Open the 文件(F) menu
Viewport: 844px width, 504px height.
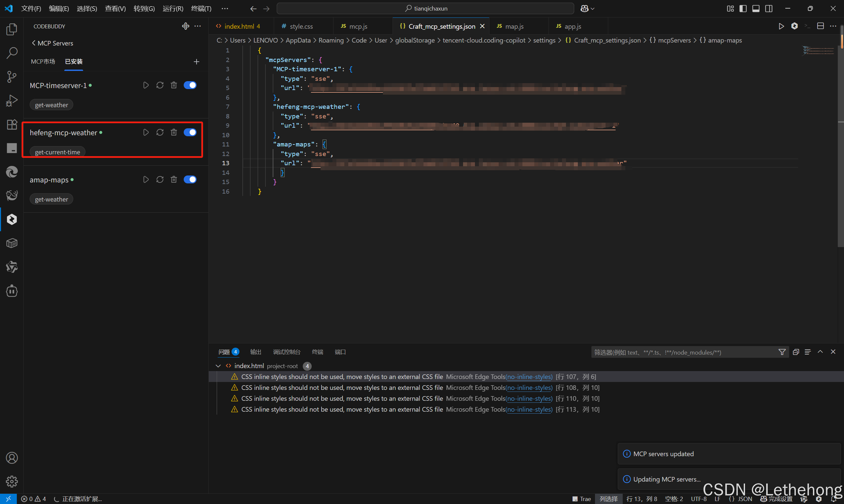(x=31, y=9)
